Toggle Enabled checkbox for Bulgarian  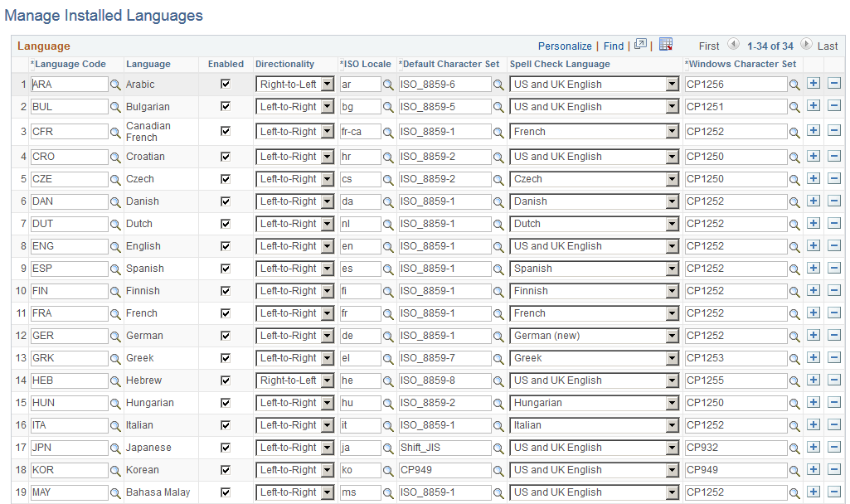(x=226, y=106)
